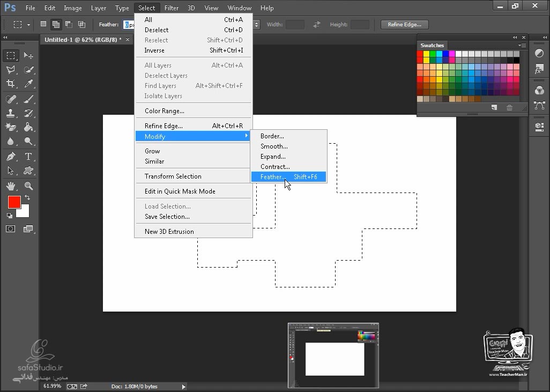550x392 pixels.
Task: Open the tool preset picker dropdown
Action: coord(28,25)
